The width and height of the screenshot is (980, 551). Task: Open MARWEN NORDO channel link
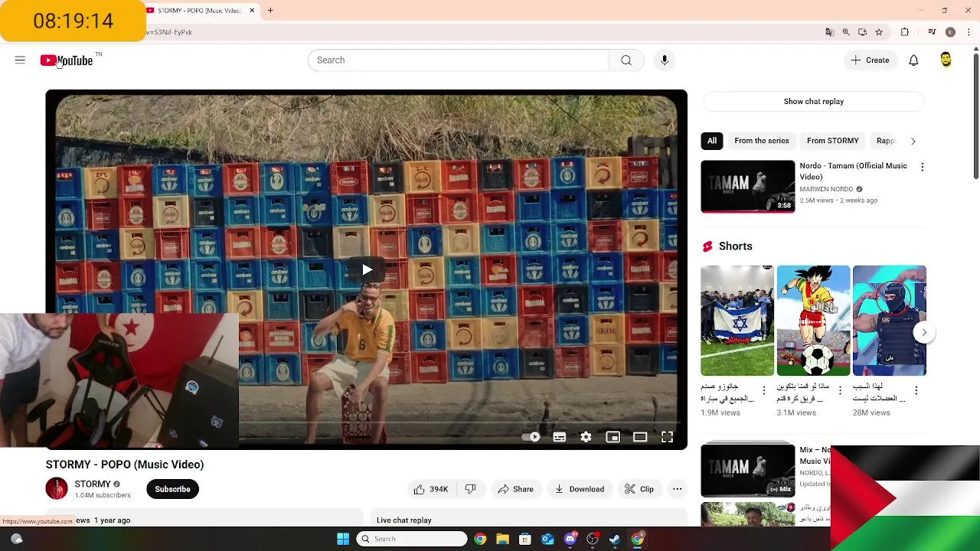[826, 189]
